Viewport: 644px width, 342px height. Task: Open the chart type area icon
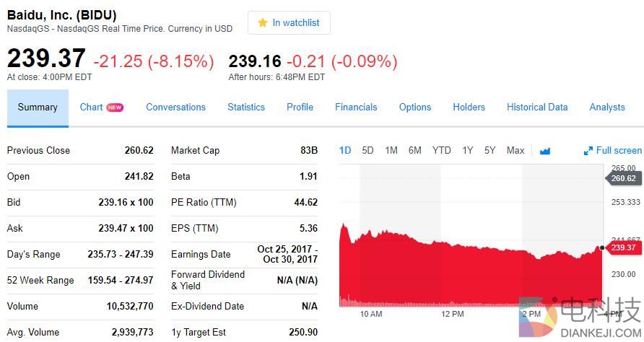point(545,151)
